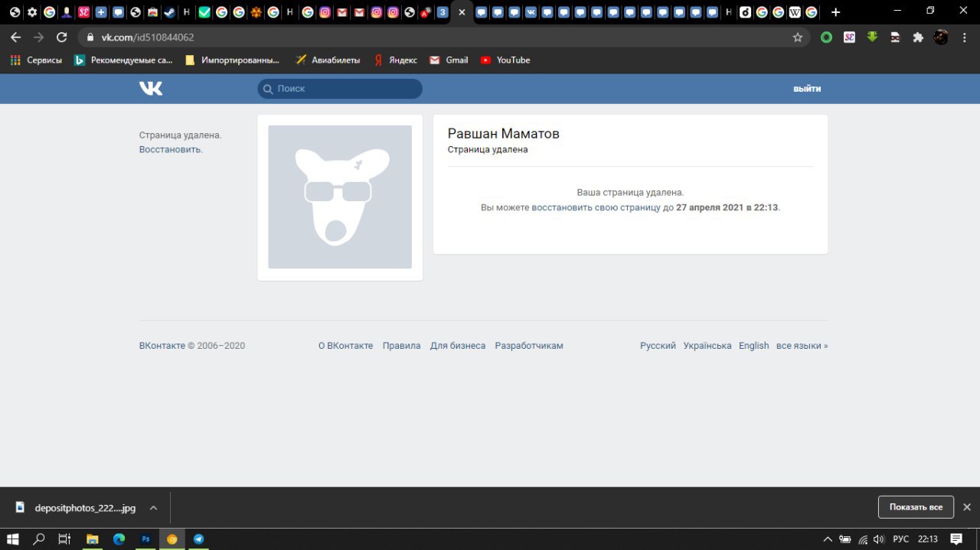Open the YouTube bookmark
The width and height of the screenshot is (980, 550).
505,60
